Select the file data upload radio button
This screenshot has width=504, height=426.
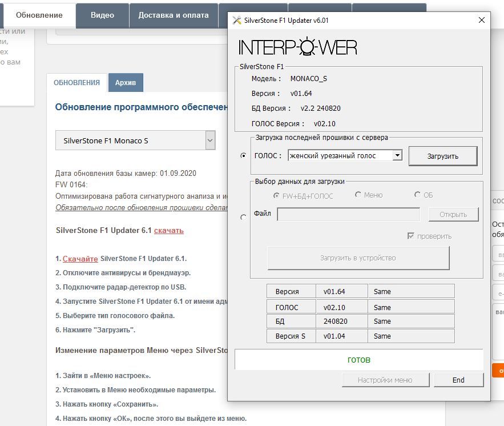pos(244,217)
